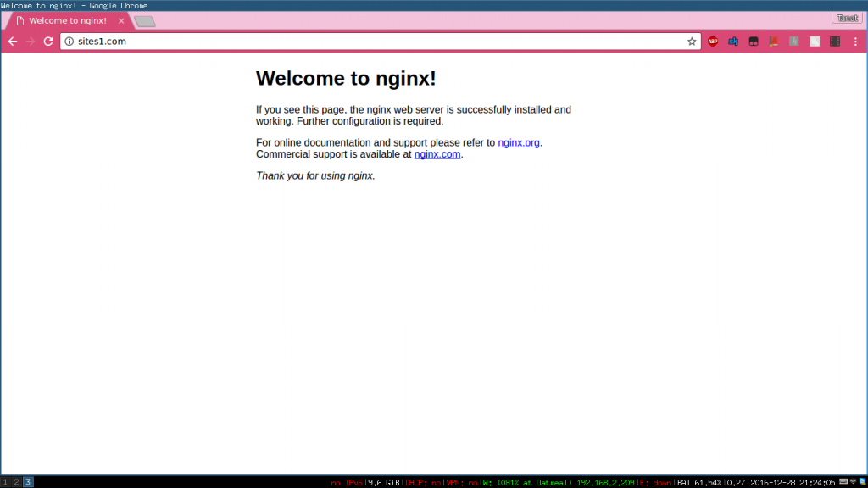Bookmark this page with the star
The width and height of the screenshot is (868, 488).
(x=692, y=42)
